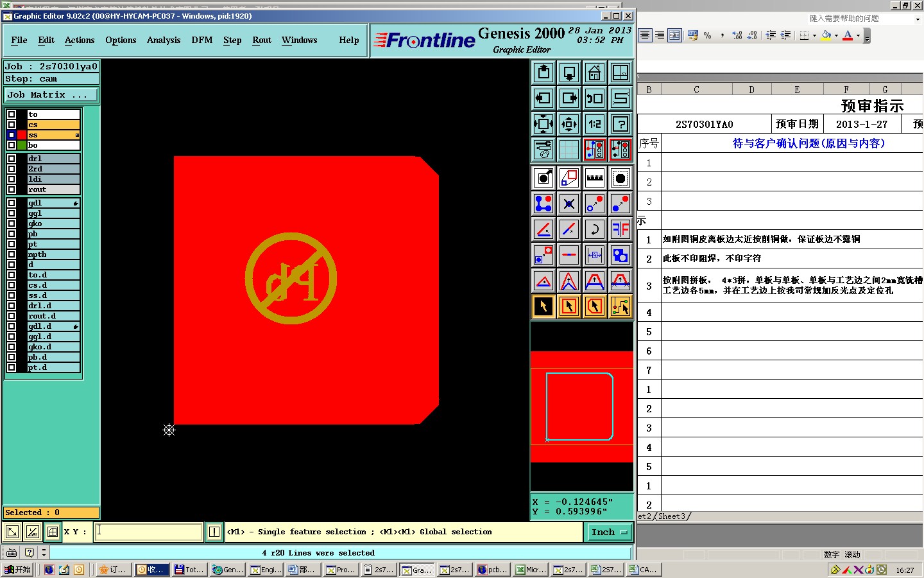Click the pan left view icon
Image resolution: width=924 pixels, height=578 pixels.
click(543, 98)
